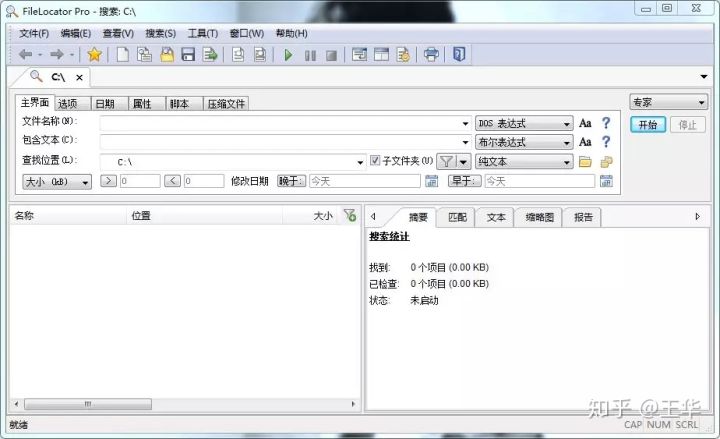Click the help question mark beside 文件名称
The image size is (720, 439).
(605, 124)
